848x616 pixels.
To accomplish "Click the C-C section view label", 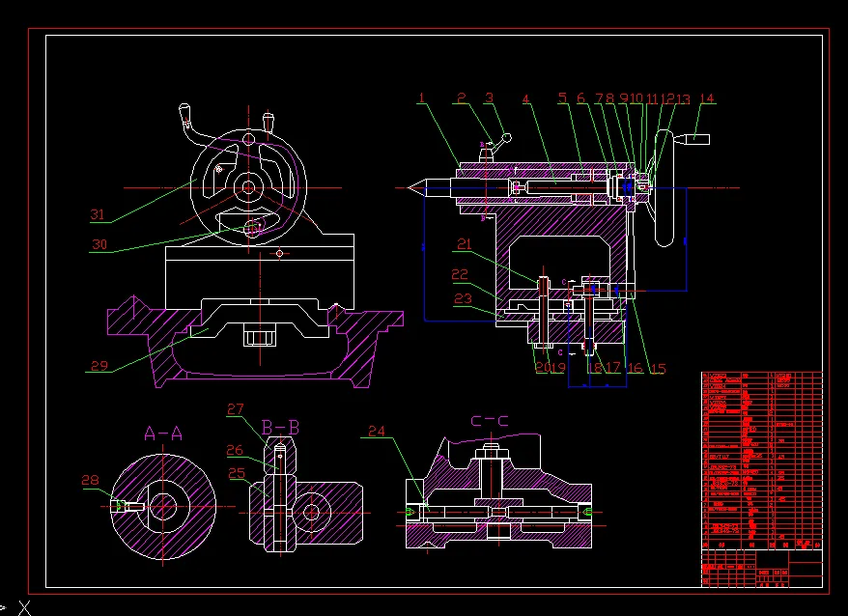I will (490, 421).
